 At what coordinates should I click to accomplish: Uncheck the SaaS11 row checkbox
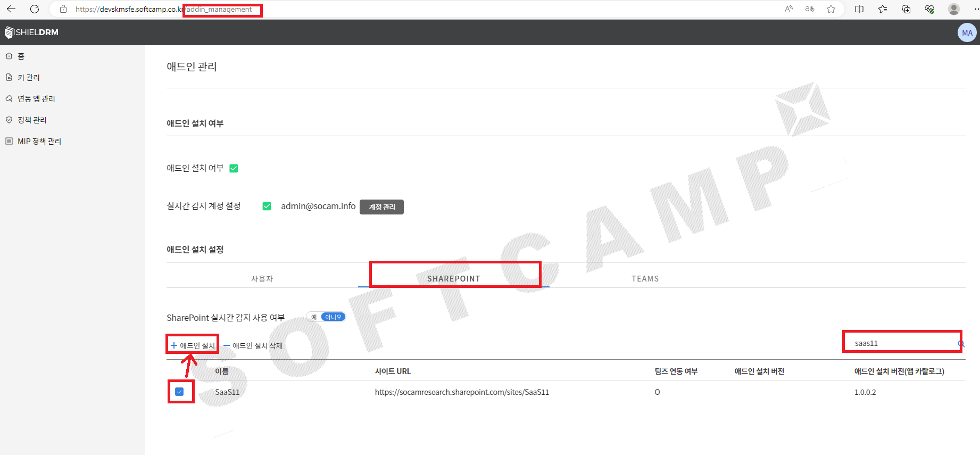pyautogui.click(x=179, y=392)
